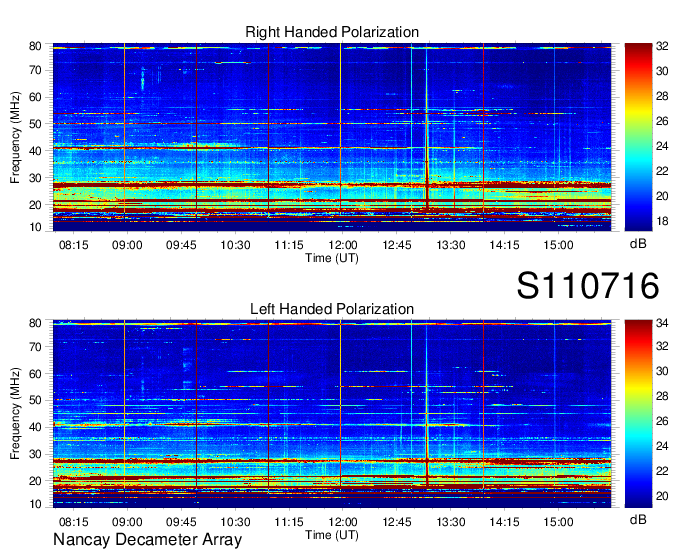Select the S110716 label
The image size is (680, 552).
pyautogui.click(x=588, y=286)
